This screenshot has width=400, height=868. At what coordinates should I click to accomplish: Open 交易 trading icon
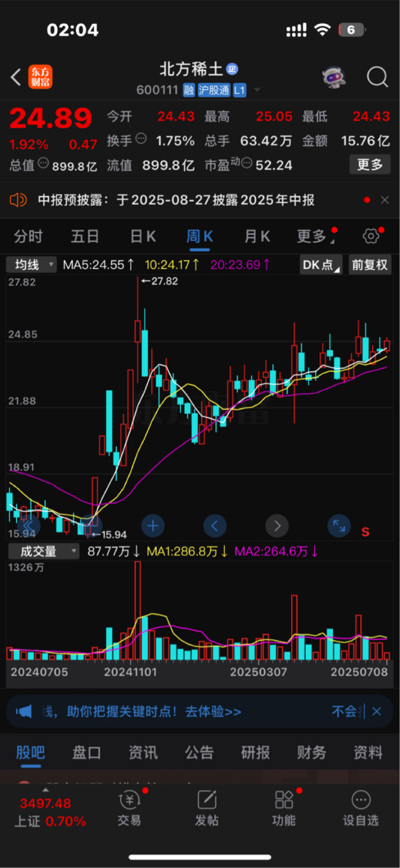[x=129, y=809]
